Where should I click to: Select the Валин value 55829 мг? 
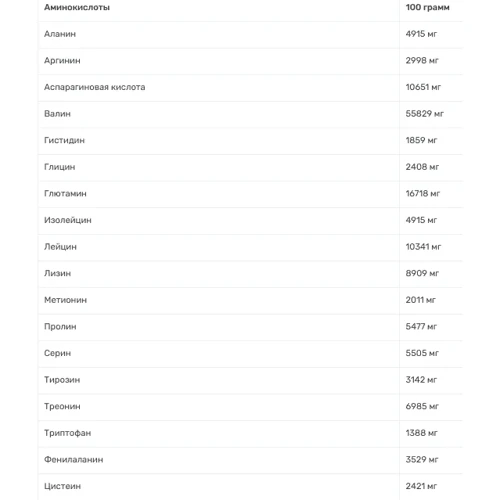pos(424,114)
